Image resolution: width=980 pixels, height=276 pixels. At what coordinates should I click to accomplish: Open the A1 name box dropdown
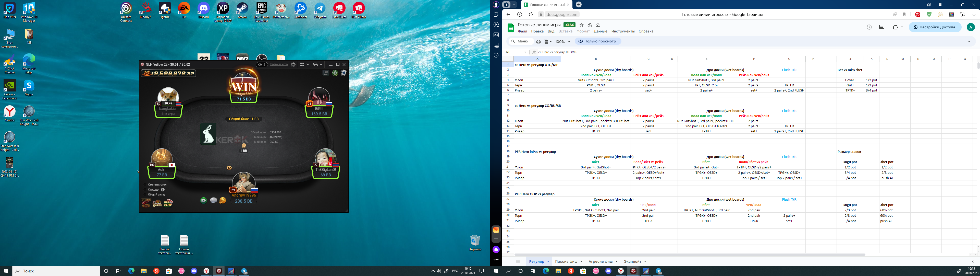[525, 52]
